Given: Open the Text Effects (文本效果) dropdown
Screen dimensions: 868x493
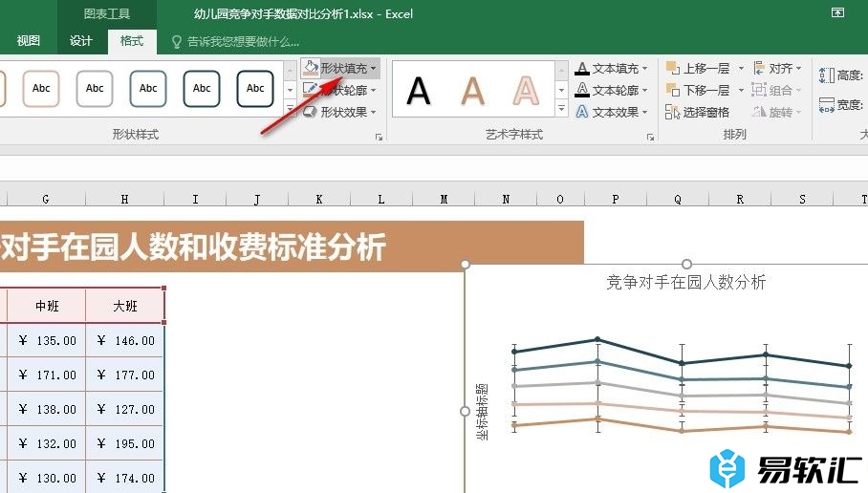Looking at the screenshot, I should coord(611,113).
